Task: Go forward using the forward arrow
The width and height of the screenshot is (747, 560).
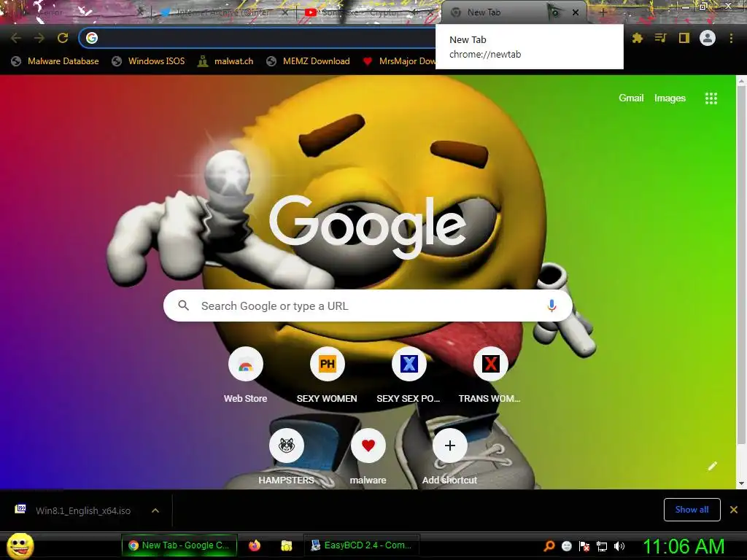Action: point(39,38)
